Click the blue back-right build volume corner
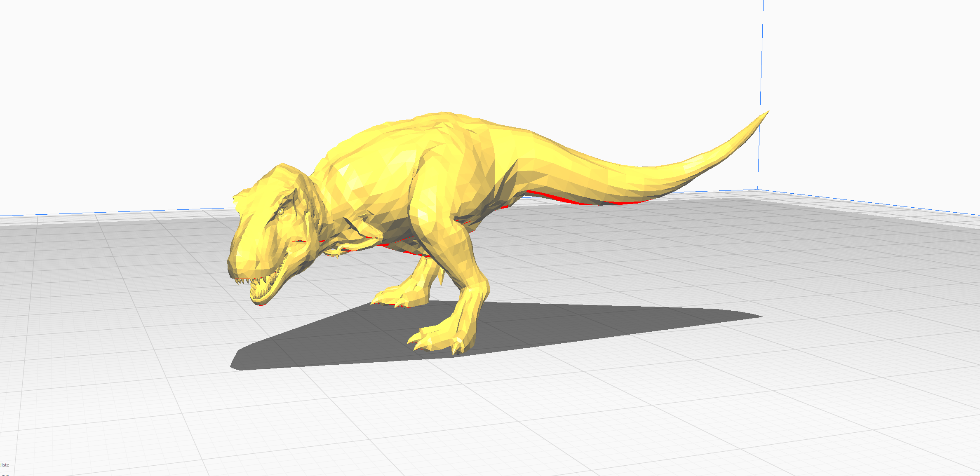 758,189
